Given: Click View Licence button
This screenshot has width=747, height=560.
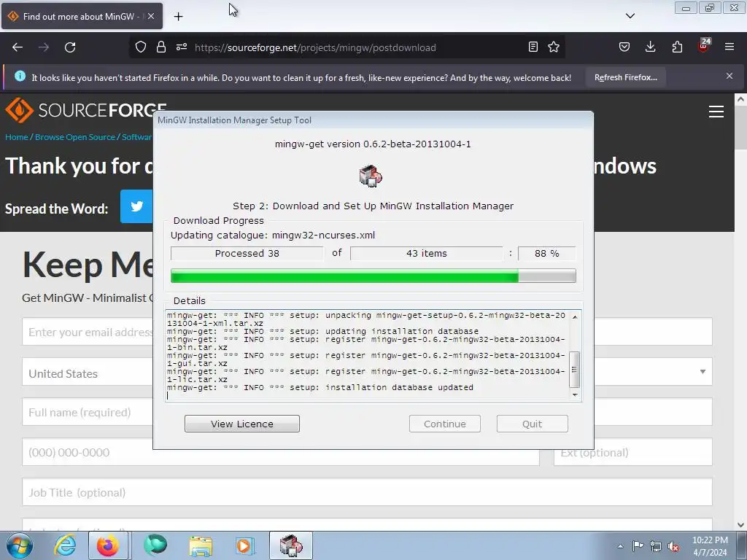Looking at the screenshot, I should 242,424.
